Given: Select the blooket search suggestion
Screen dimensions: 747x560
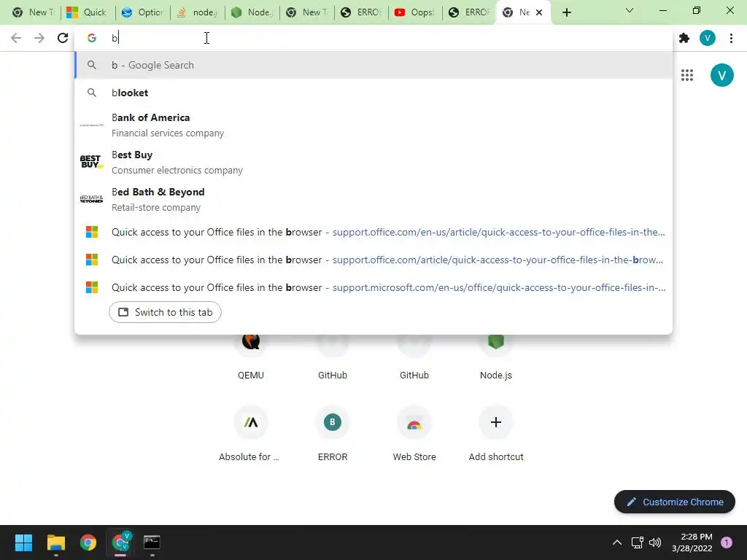Looking at the screenshot, I should pos(373,93).
